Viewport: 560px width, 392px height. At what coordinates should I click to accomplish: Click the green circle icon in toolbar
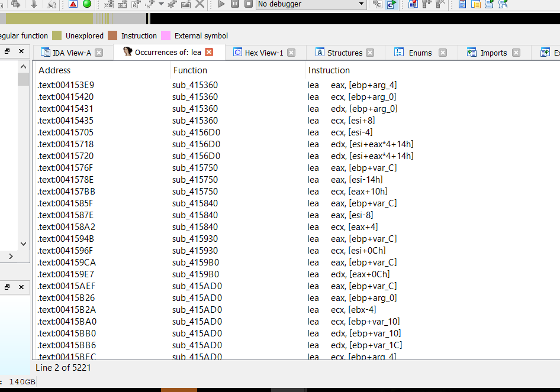pos(87,4)
